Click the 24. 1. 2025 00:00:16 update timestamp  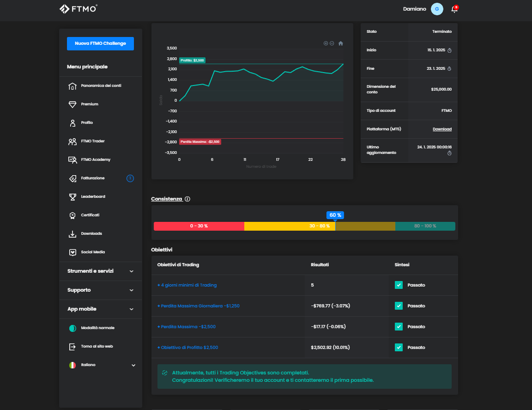coord(434,147)
